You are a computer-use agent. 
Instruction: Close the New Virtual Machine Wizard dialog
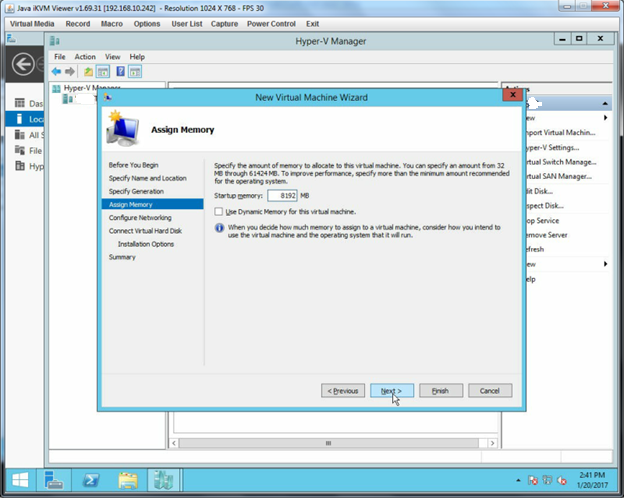tap(513, 94)
